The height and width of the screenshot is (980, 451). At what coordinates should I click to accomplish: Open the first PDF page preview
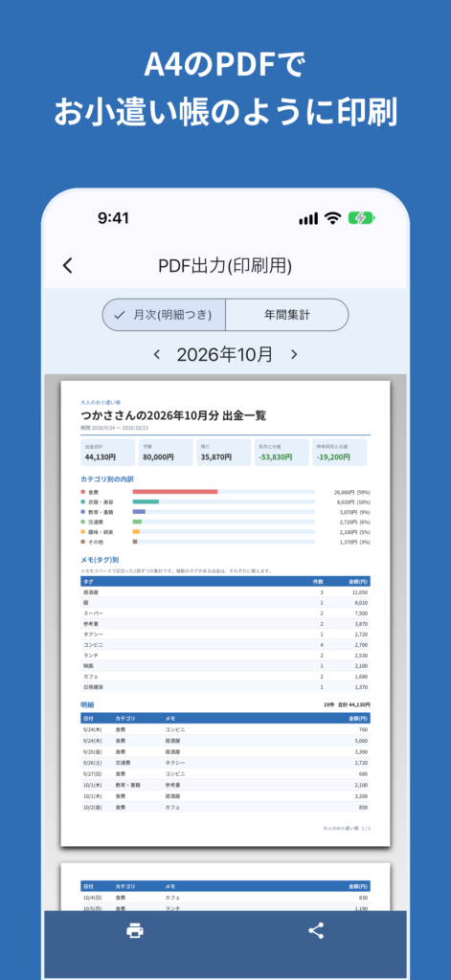225,613
